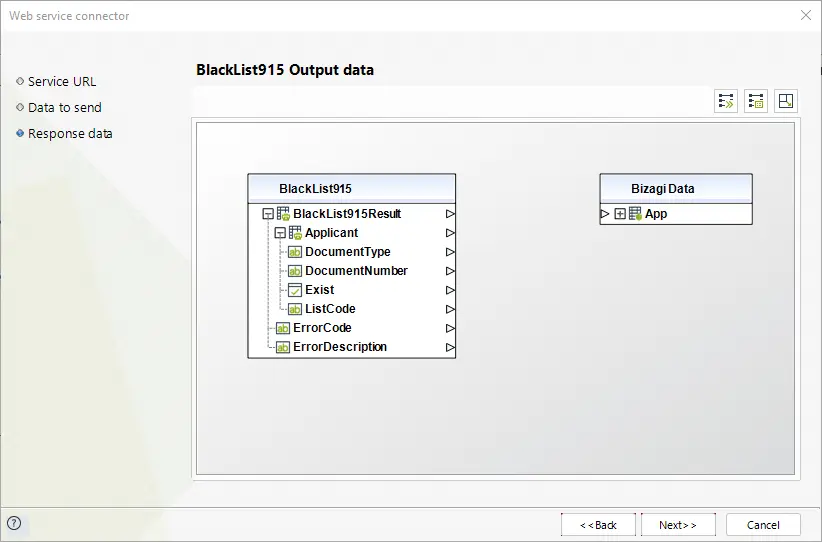Click the DocumentNumber string icon

(x=295, y=271)
